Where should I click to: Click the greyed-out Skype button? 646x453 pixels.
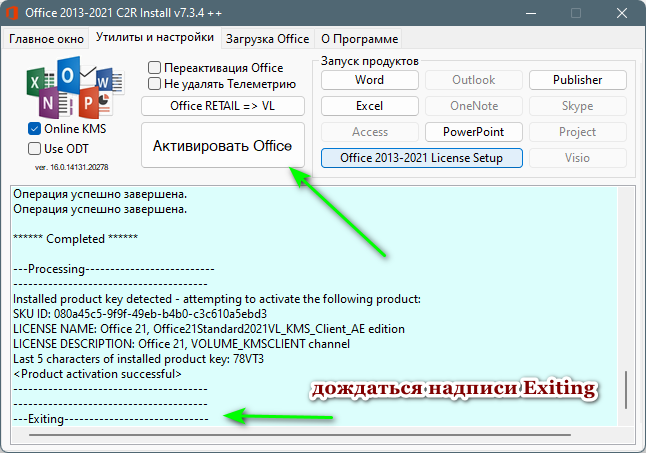click(578, 106)
